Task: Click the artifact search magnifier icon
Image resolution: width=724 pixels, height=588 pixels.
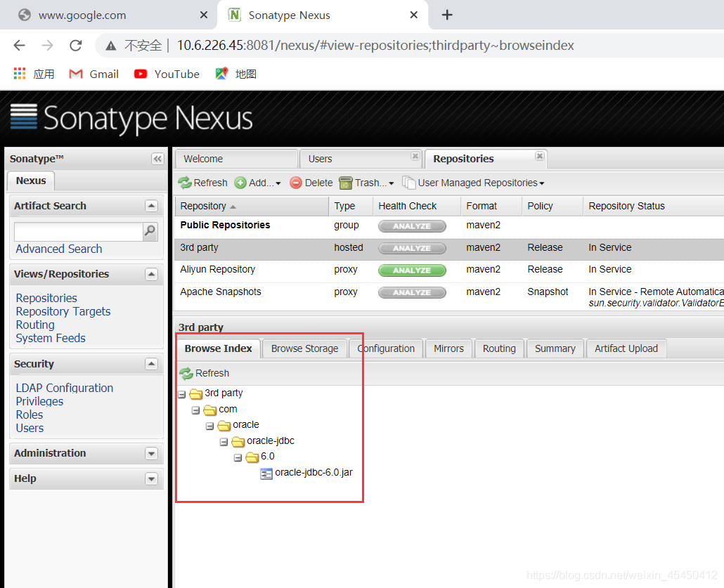Action: (150, 230)
